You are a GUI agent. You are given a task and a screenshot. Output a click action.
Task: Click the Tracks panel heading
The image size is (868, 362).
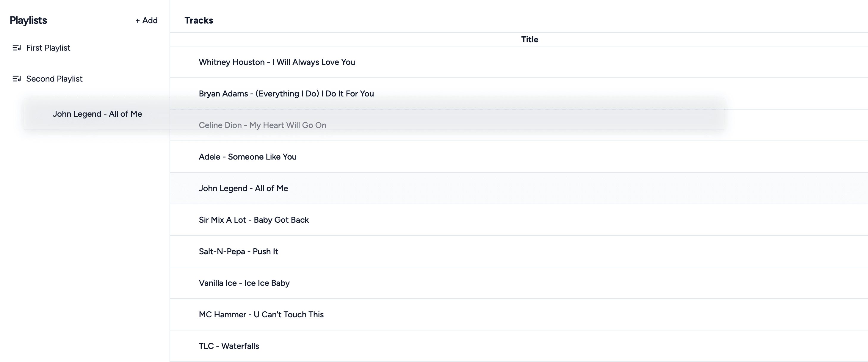199,21
